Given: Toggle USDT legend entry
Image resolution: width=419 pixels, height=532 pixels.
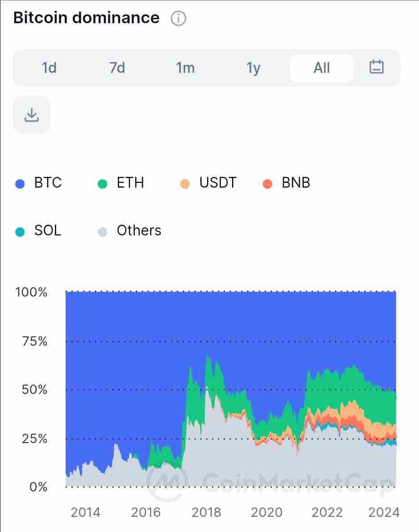Looking at the screenshot, I should [218, 183].
